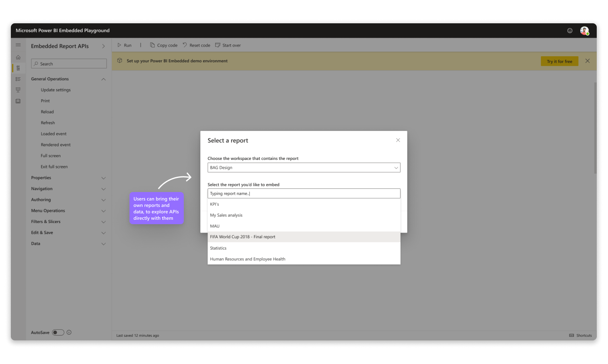The height and width of the screenshot is (364, 608).
Task: Open the Exit full screen operation
Action: (54, 167)
